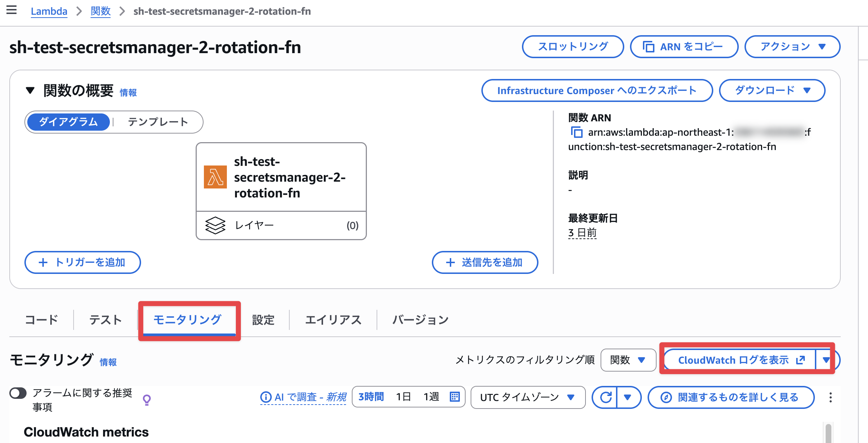This screenshot has height=443, width=868.
Task: Switch to the コード tab
Action: [41, 320]
